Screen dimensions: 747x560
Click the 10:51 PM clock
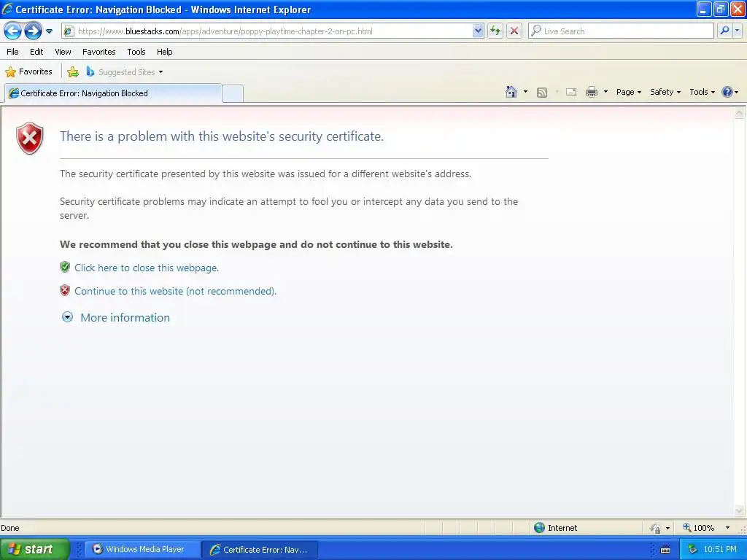(720, 550)
